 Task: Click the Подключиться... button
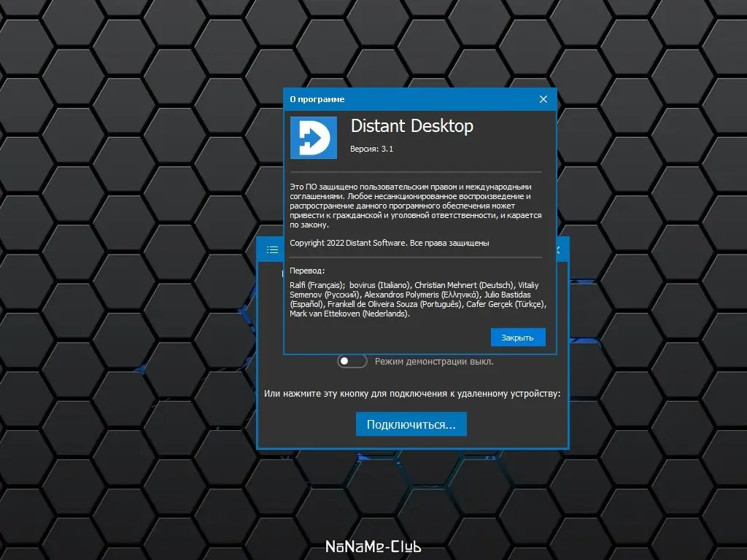[411, 424]
